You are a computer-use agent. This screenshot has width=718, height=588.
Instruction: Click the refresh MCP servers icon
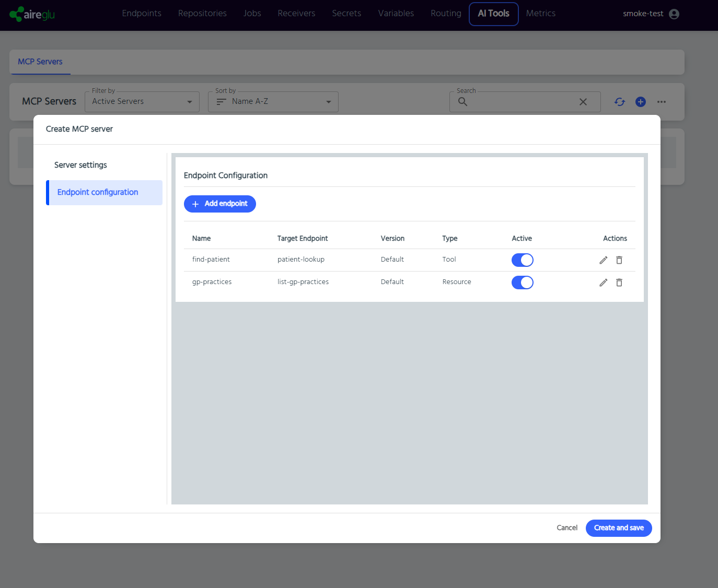(620, 102)
